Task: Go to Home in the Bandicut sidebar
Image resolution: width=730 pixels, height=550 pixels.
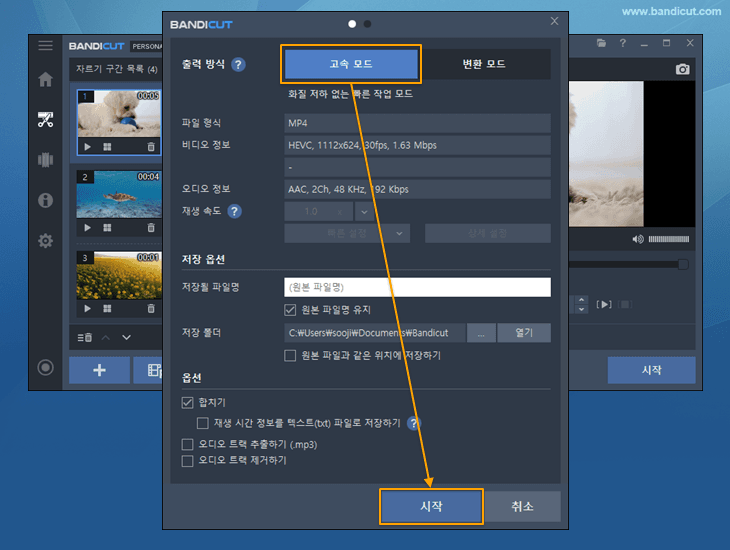Action: tap(45, 79)
